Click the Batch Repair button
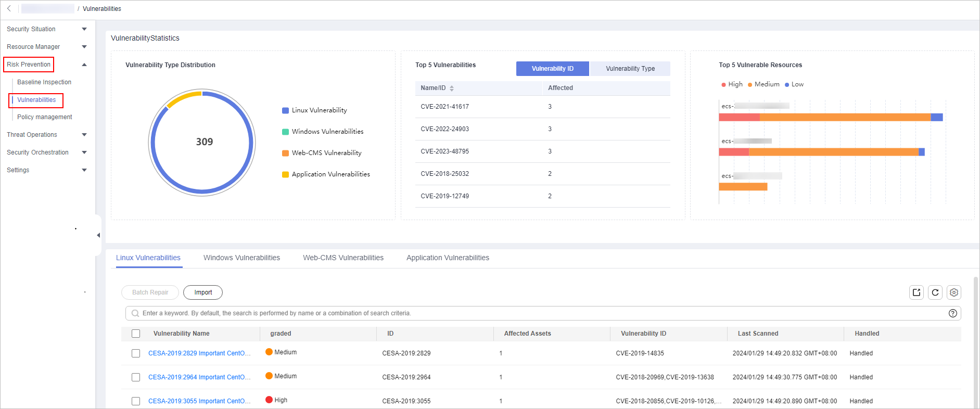Viewport: 980px width, 409px height. (x=150, y=292)
